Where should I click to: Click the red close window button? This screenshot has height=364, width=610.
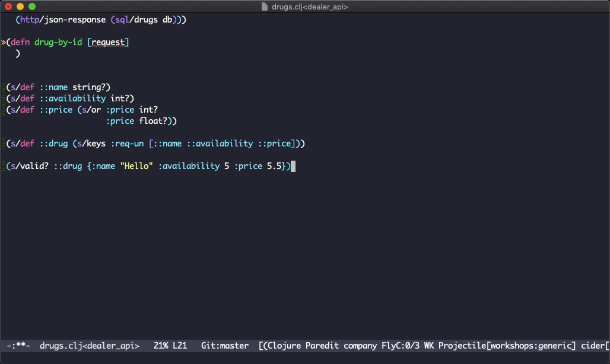coord(8,7)
